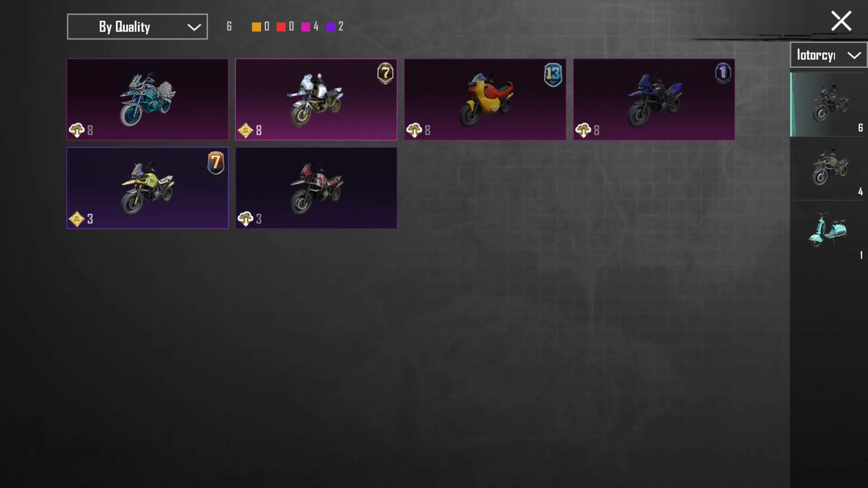Choose the black motorcycle category with 6 skins

click(829, 104)
